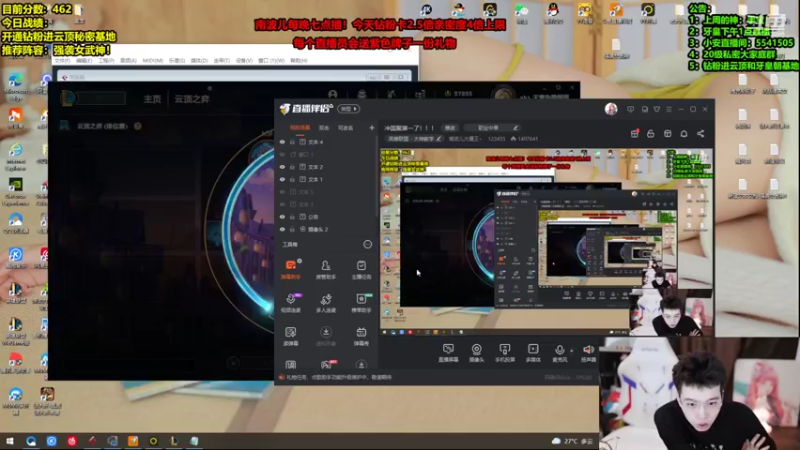Add a 多媒体 media source
800x450 pixels.
click(x=533, y=353)
